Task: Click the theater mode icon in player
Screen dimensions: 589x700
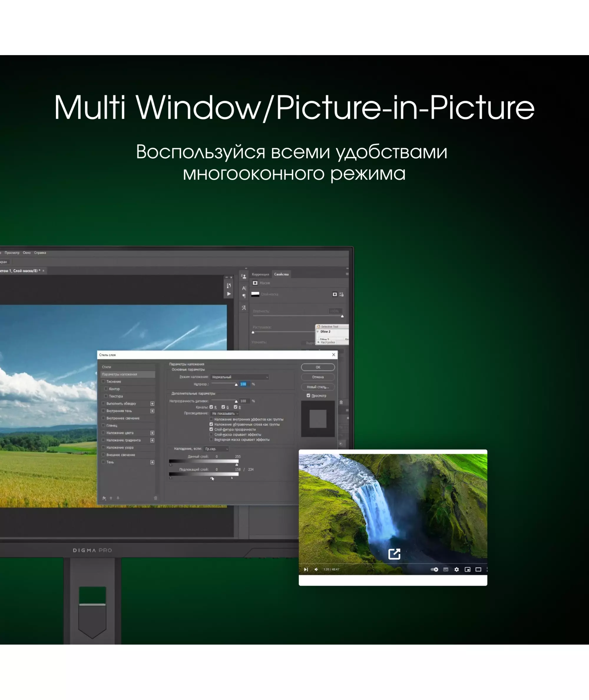Action: (478, 569)
